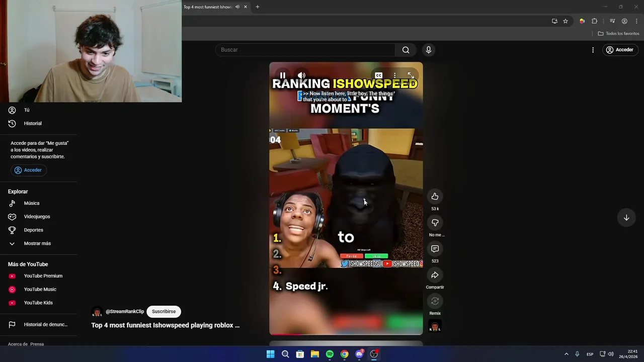Click the top-right Acceder button
This screenshot has height=362, width=644.
[x=619, y=50]
